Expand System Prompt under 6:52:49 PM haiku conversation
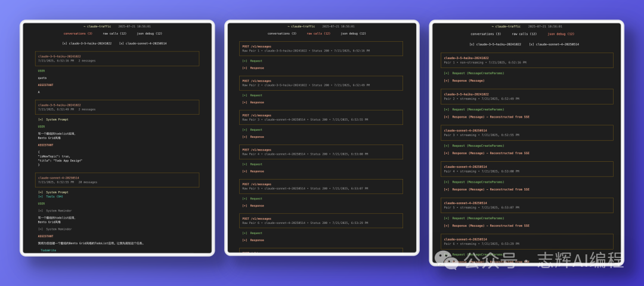 pos(53,119)
